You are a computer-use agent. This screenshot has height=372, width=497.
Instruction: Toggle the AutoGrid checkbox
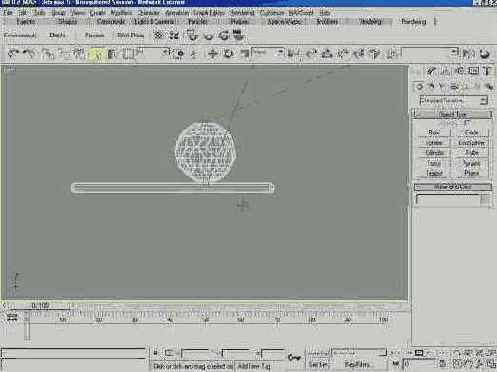(467, 123)
